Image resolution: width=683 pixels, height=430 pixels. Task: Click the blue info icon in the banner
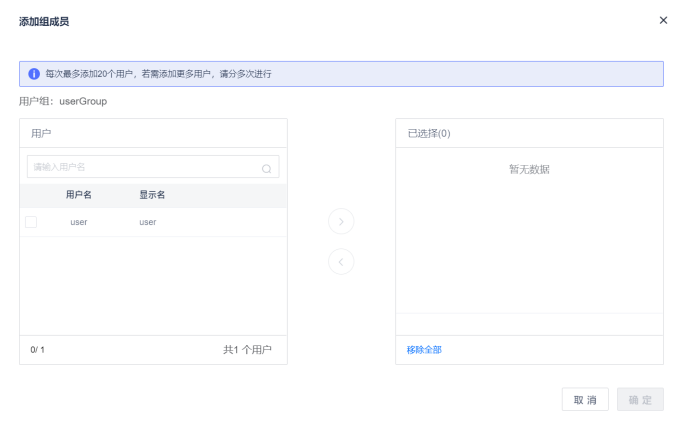point(34,74)
